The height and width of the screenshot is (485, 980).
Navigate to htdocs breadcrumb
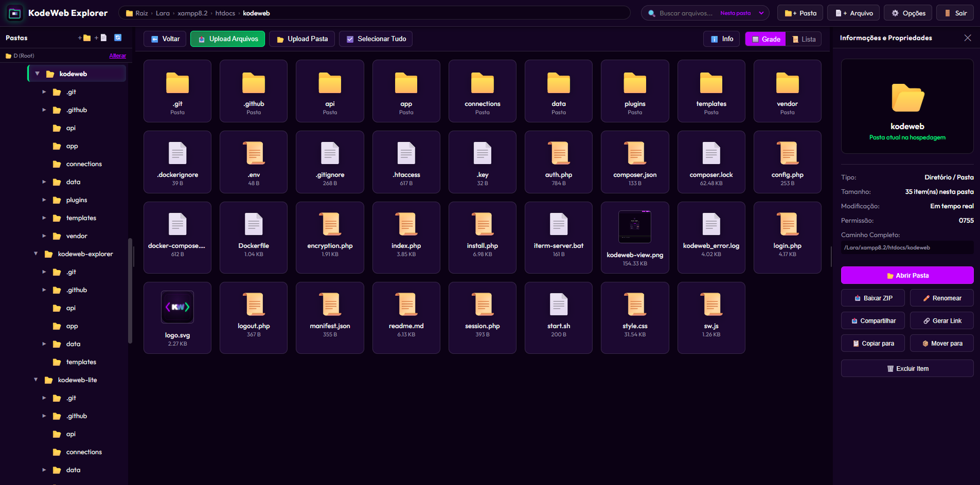(x=225, y=13)
